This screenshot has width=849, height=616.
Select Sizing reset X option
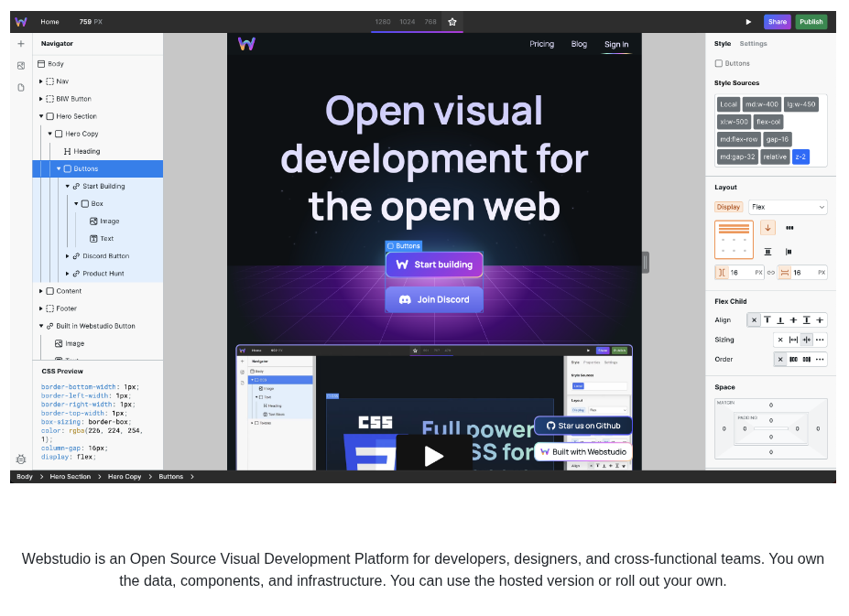point(780,340)
